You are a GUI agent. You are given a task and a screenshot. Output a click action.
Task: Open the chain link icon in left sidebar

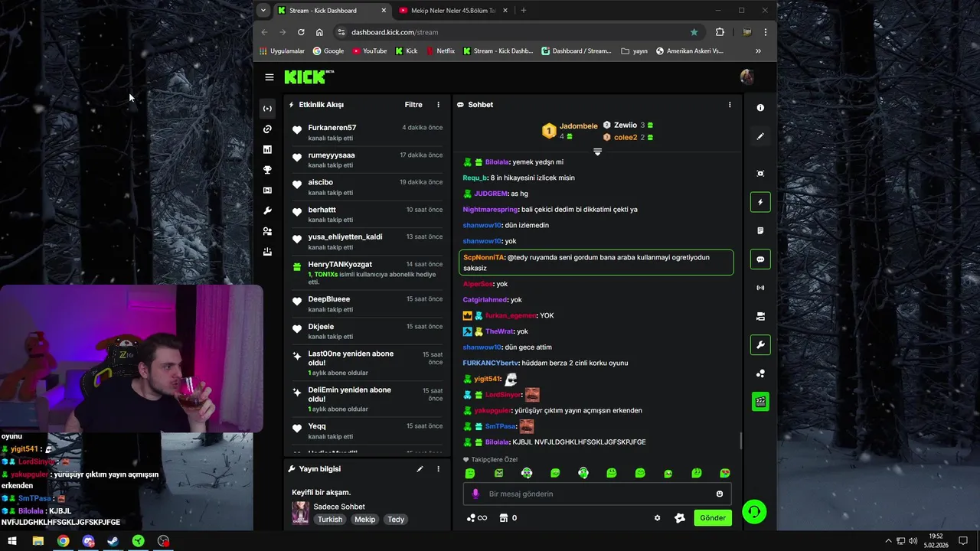[267, 129]
